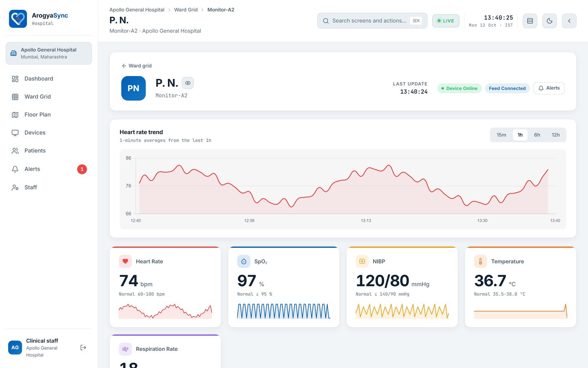Click the Temperature thermometer icon

481,261
